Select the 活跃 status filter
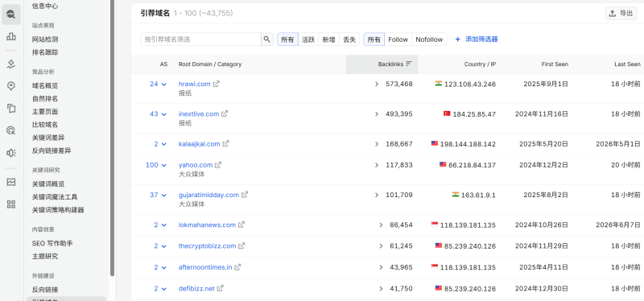644x301 pixels. (308, 39)
